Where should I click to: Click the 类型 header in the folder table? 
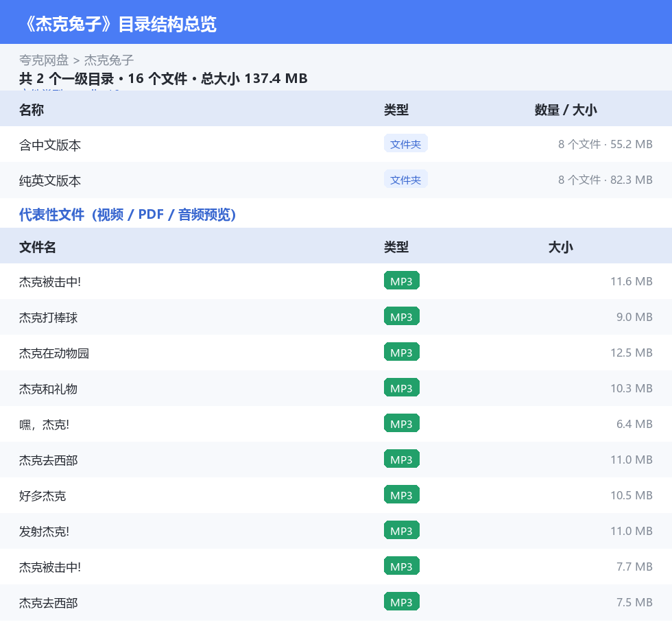pos(396,110)
